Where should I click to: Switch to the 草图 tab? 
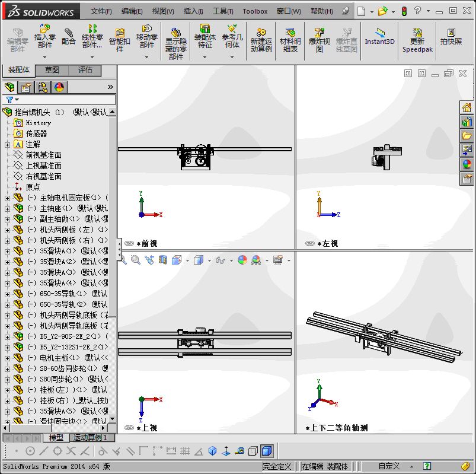(52, 70)
